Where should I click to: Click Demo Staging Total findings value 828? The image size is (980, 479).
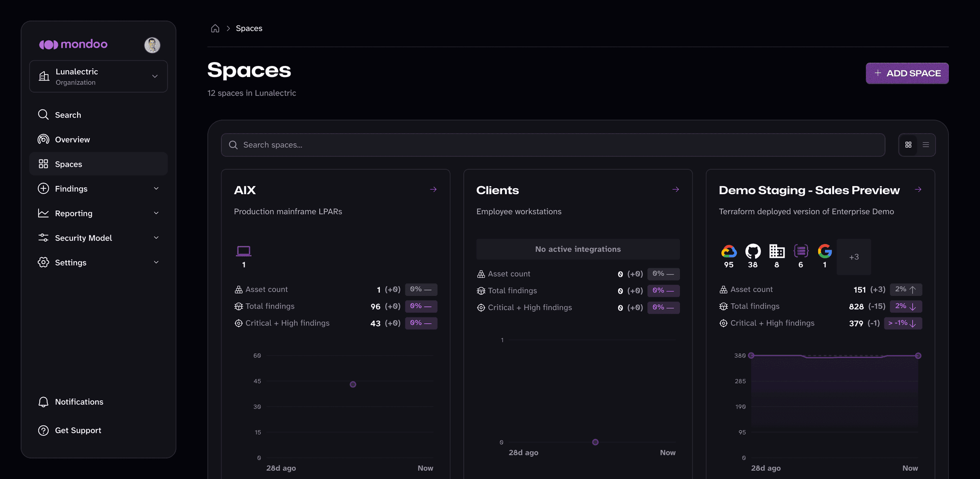(x=856, y=306)
